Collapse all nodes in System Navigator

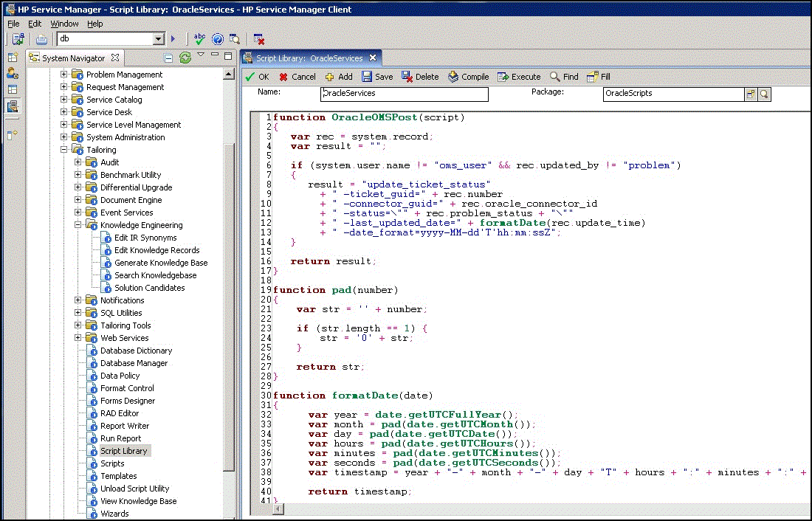pos(168,58)
